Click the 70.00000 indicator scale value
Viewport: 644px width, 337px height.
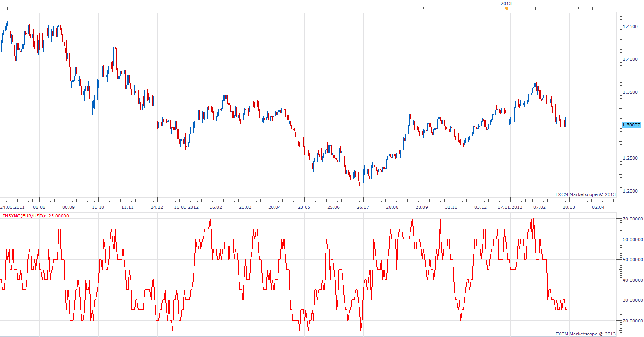pos(633,219)
